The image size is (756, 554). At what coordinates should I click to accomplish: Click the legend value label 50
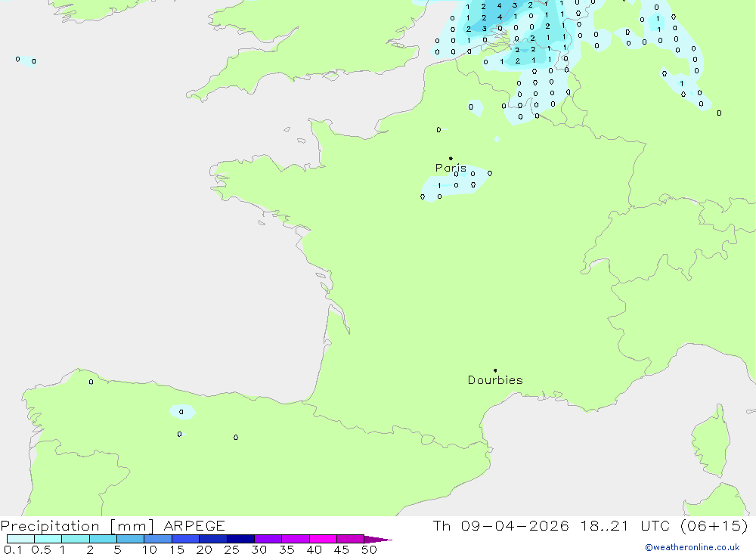coord(368,549)
